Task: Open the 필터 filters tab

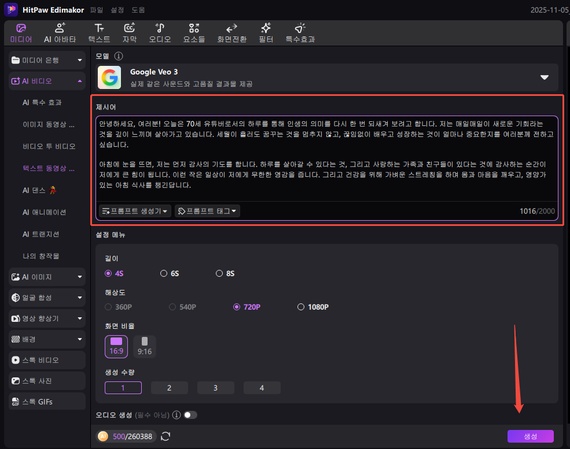Action: [266, 33]
